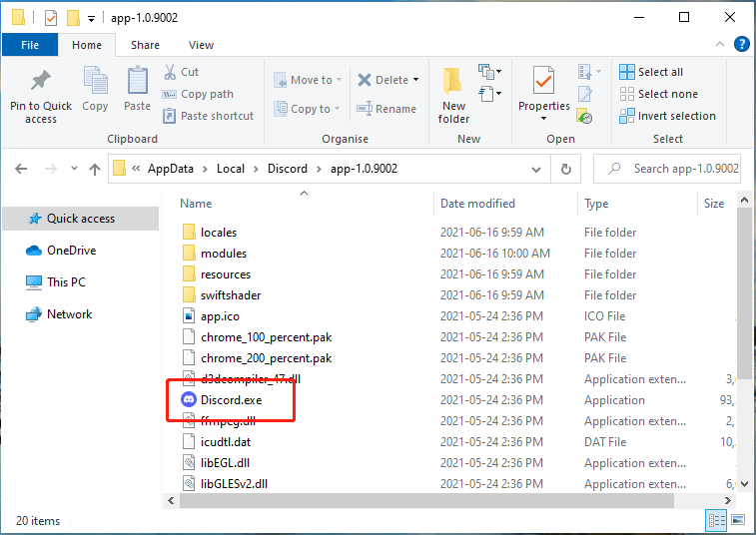Click the History icon in Open group
The height and width of the screenshot is (535, 756).
coord(584,116)
